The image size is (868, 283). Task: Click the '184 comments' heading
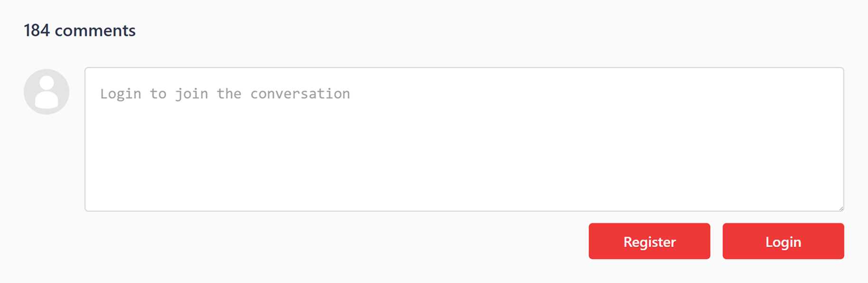coord(80,30)
